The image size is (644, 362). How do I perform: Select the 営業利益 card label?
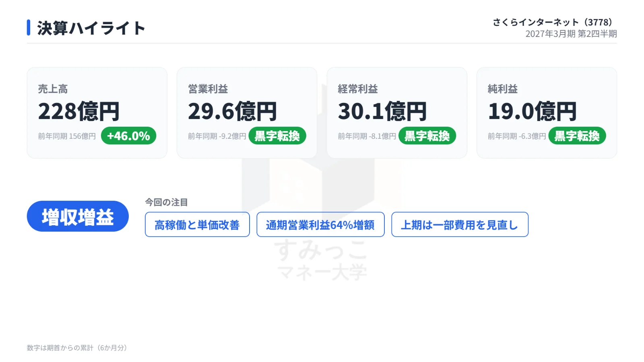[208, 89]
